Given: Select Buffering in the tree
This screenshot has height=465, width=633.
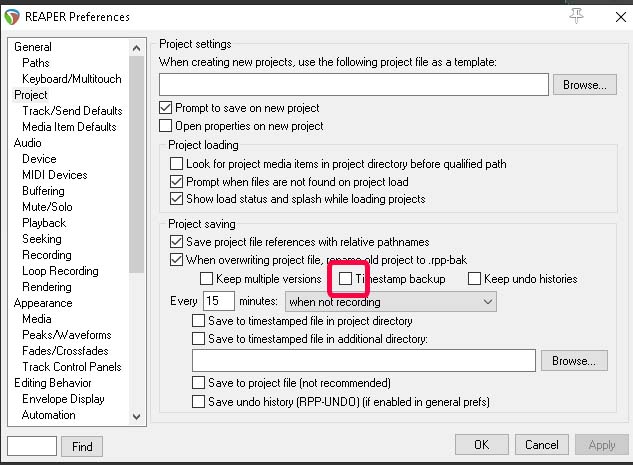Looking at the screenshot, I should (43, 191).
